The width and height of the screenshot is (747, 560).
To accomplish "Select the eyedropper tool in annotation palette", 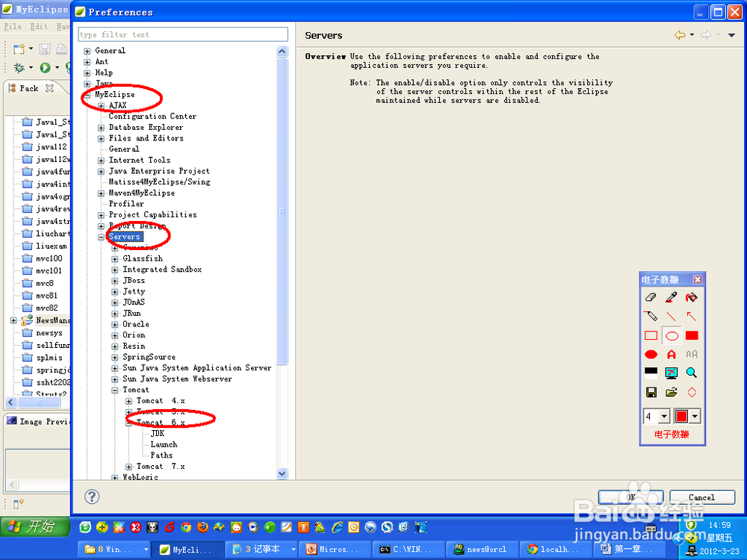I will (672, 297).
